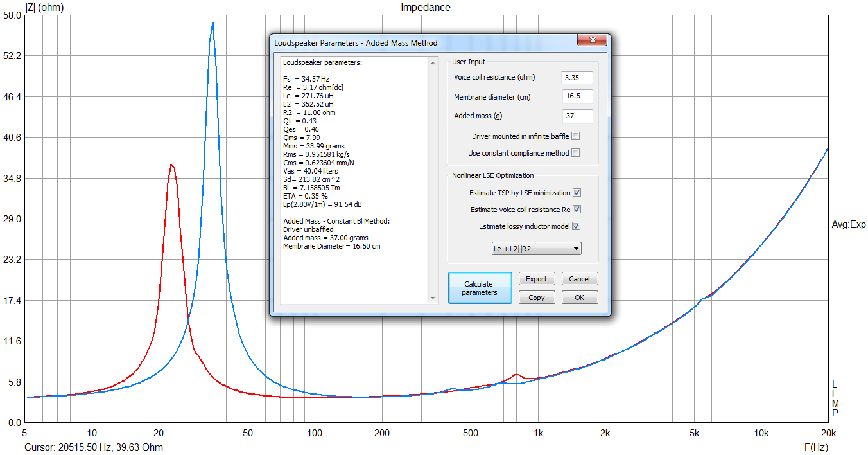868x455 pixels.
Task: Focus the Membrane diameter field
Action: pos(577,97)
